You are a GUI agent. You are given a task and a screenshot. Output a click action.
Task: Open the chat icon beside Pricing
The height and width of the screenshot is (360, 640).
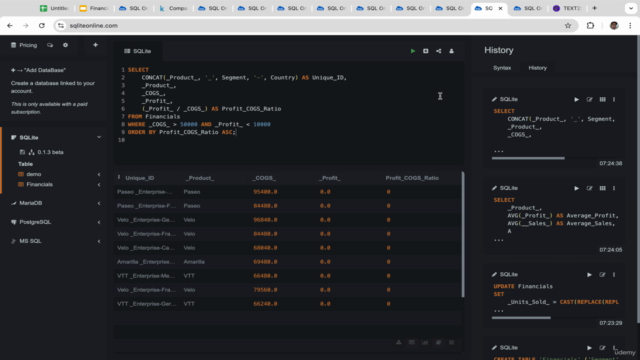[50, 45]
